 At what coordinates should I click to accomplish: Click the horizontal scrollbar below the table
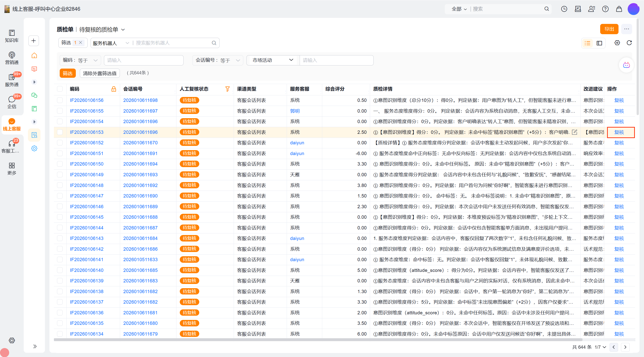pos(318,340)
